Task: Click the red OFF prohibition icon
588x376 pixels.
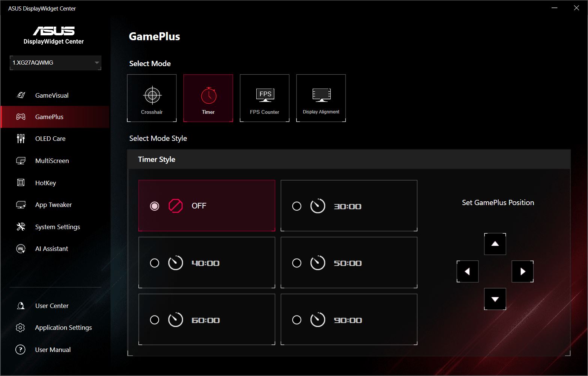Action: (x=176, y=206)
